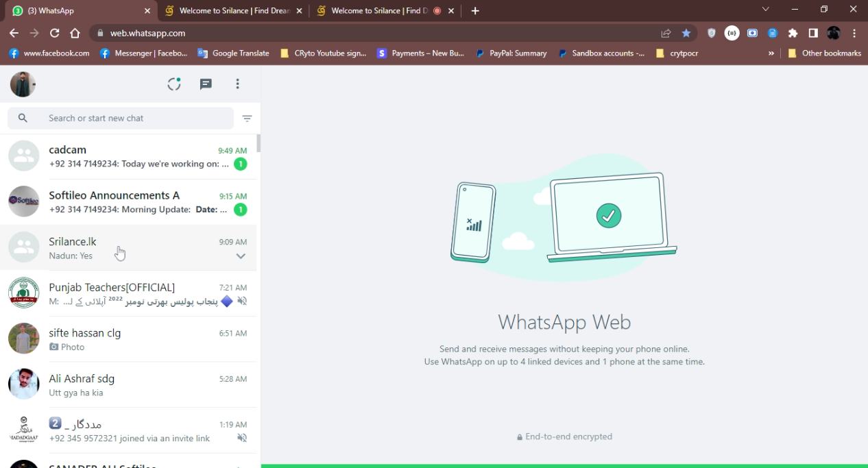Start a new chat via message icon
Image resolution: width=868 pixels, height=468 pixels.
pyautogui.click(x=206, y=84)
